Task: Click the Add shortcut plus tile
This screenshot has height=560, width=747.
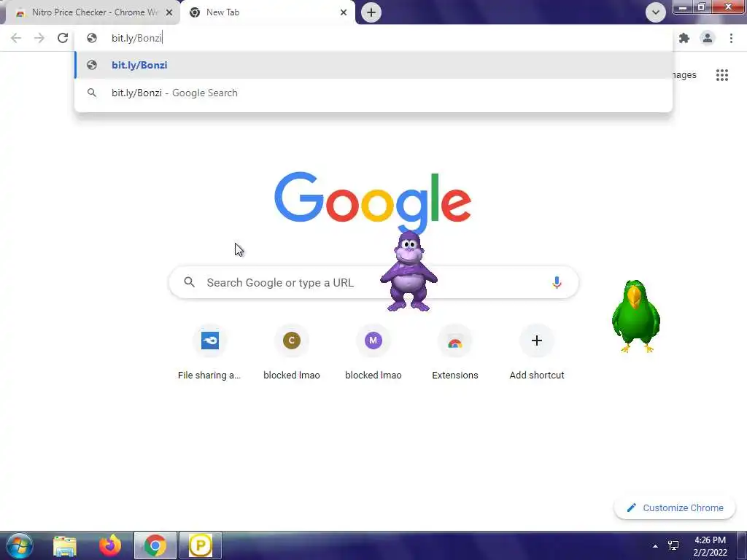Action: pyautogui.click(x=537, y=352)
